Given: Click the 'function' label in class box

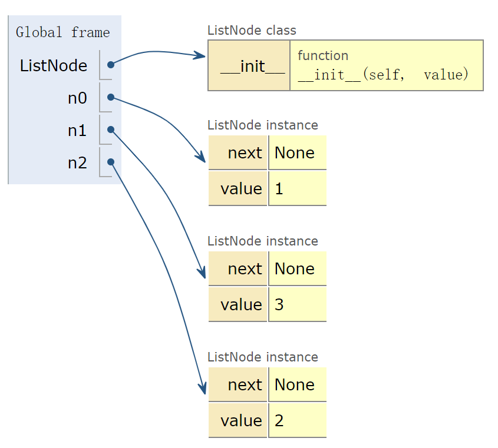Looking at the screenshot, I should click(323, 55).
